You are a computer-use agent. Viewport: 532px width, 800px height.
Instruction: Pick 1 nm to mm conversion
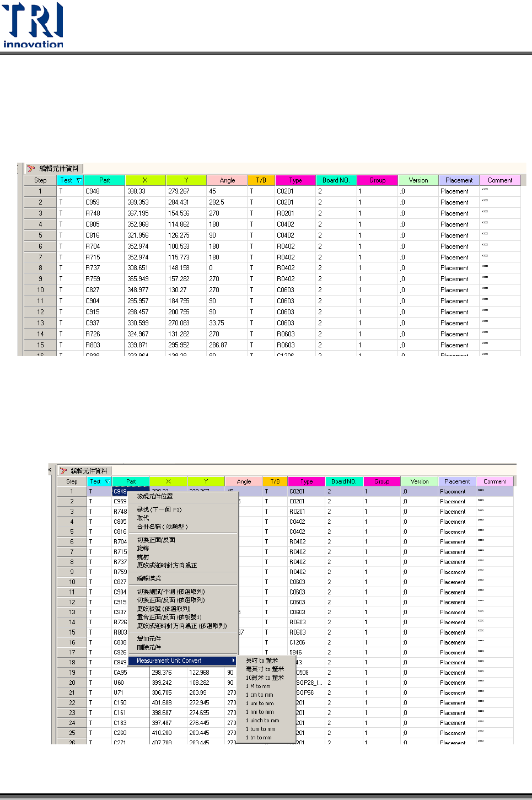point(260,712)
